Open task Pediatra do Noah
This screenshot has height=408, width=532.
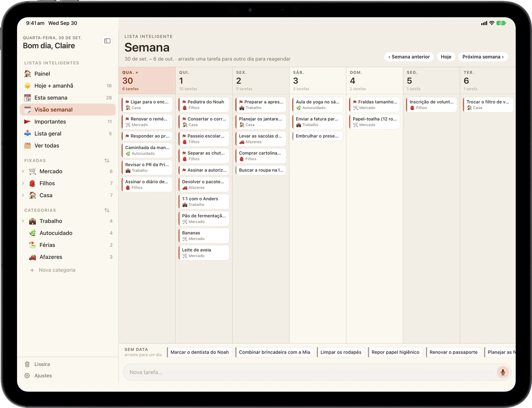pyautogui.click(x=204, y=105)
